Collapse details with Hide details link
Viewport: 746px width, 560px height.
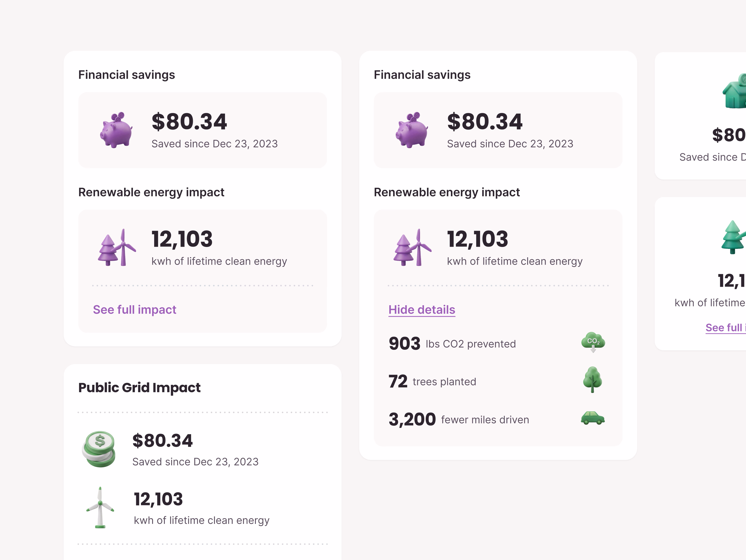[x=421, y=310]
